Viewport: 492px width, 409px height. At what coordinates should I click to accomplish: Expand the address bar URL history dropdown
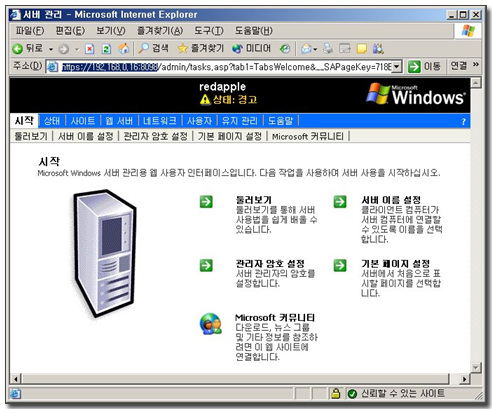click(396, 67)
